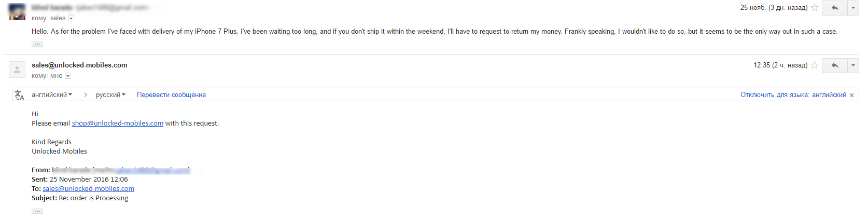This screenshot has width=868, height=220.
Task: Close the translation bar with the X
Action: 851,95
